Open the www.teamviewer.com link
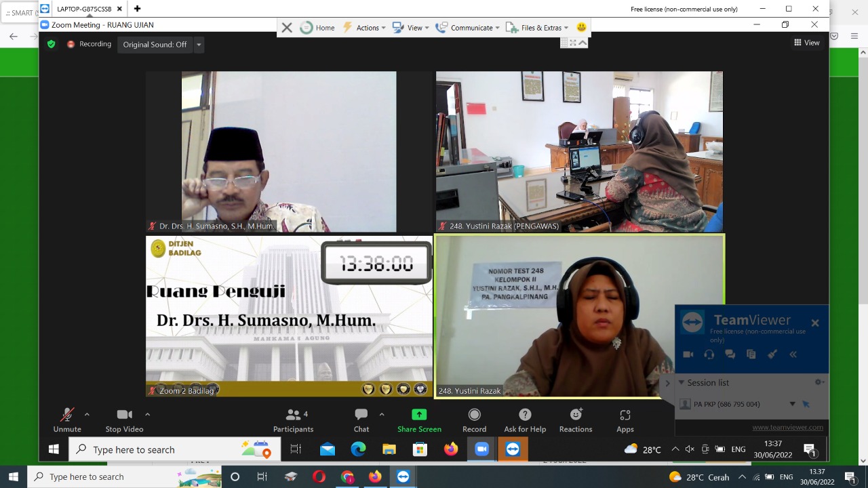The height and width of the screenshot is (488, 868). (x=787, y=427)
